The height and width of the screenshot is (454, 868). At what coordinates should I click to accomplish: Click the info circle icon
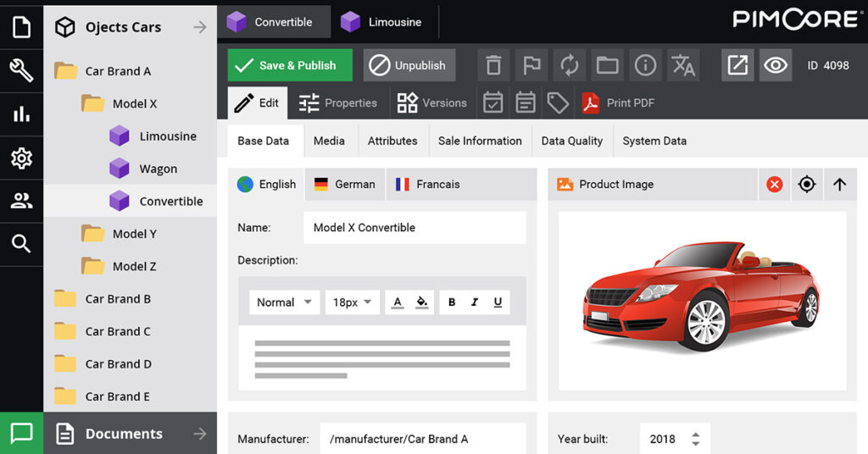tap(645, 65)
